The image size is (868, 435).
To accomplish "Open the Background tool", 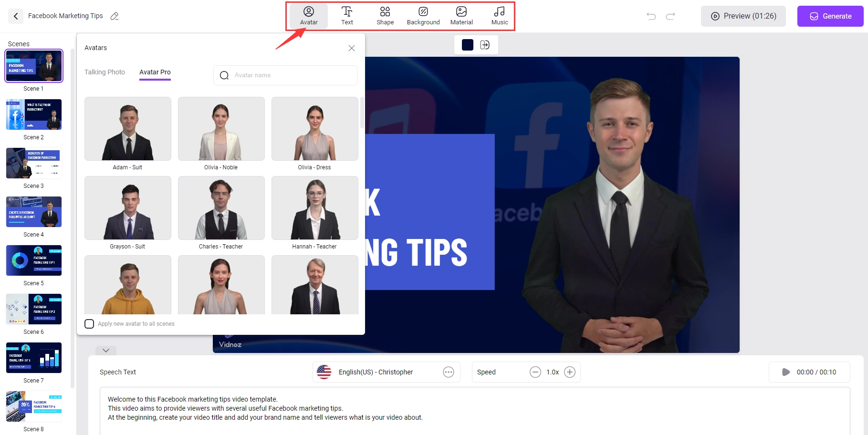I will coord(423,16).
